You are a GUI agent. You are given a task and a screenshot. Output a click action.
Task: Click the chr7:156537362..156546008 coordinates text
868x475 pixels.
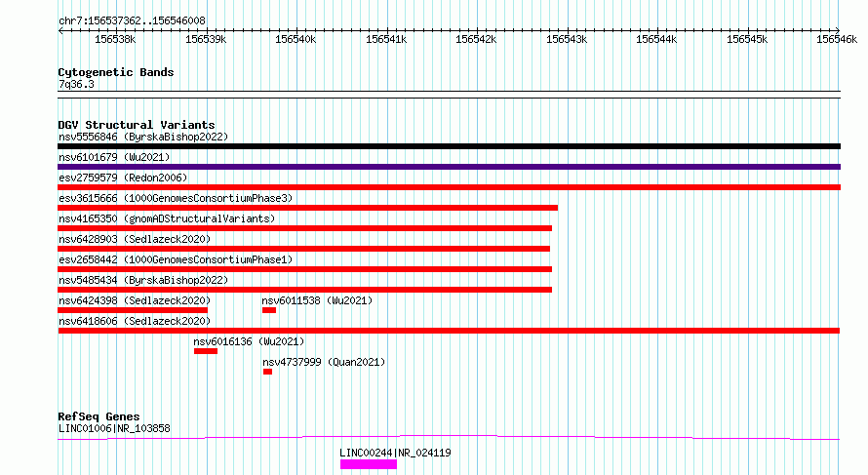[x=132, y=20]
